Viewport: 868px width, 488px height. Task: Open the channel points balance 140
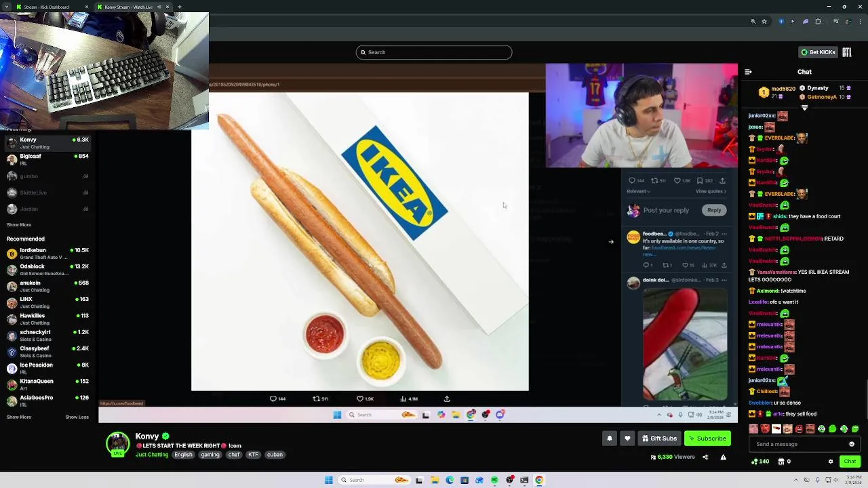pyautogui.click(x=760, y=462)
